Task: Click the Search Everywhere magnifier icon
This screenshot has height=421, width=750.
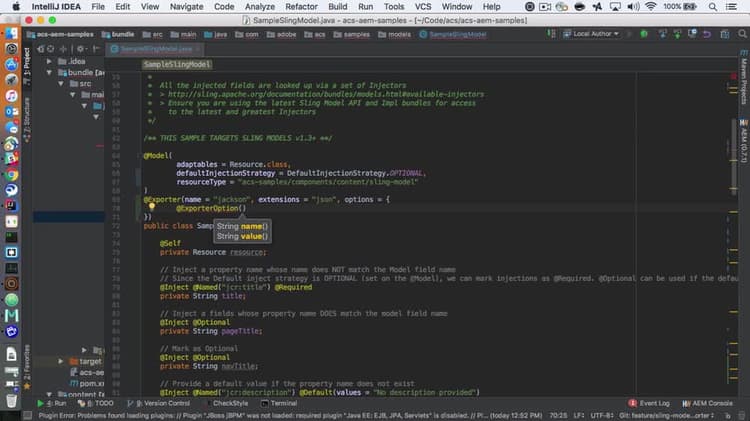Action: coord(742,34)
